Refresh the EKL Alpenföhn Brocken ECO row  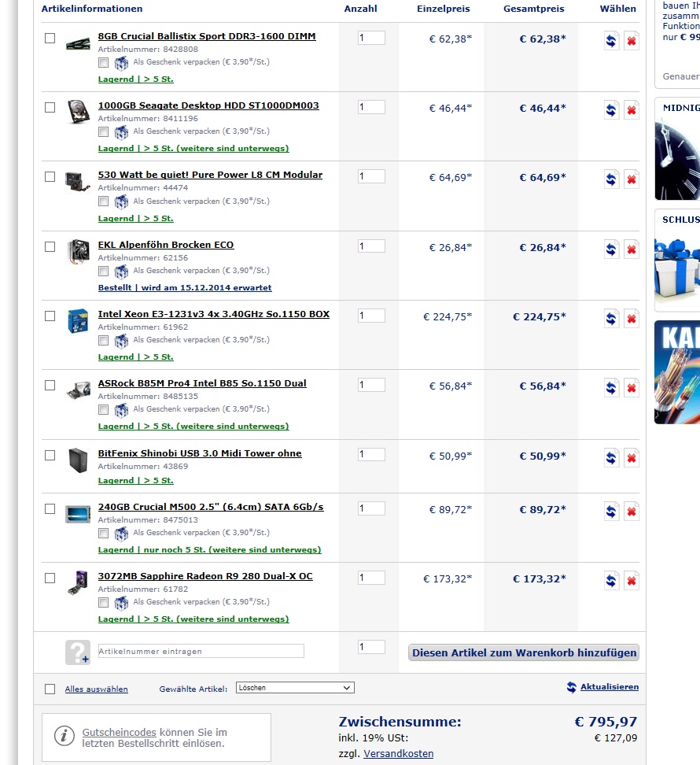pos(611,249)
